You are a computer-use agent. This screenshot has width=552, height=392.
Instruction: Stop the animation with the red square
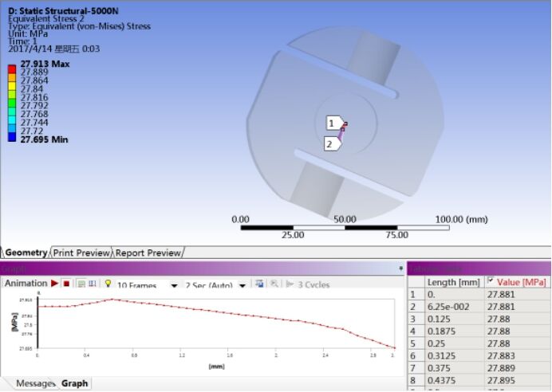coord(66,284)
